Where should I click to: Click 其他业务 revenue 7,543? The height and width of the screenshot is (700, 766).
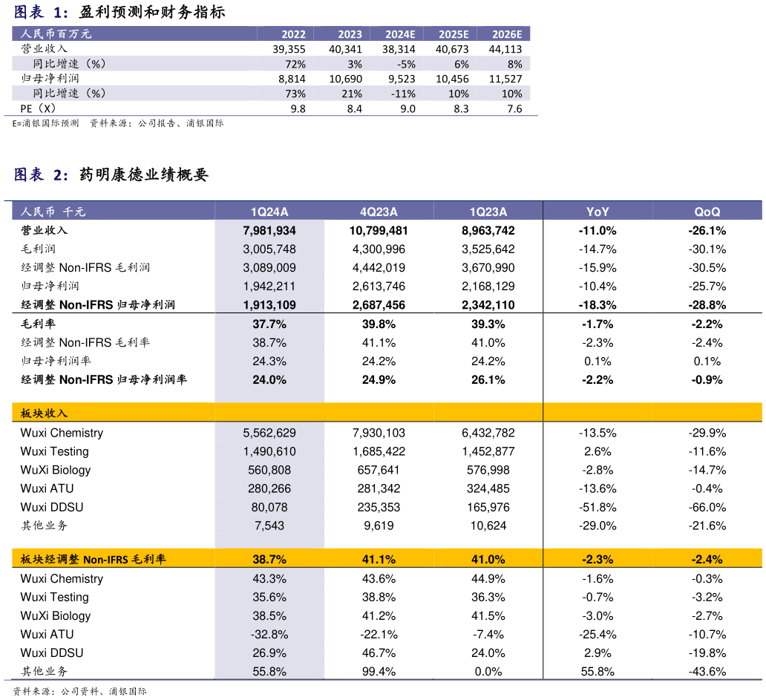point(269,526)
